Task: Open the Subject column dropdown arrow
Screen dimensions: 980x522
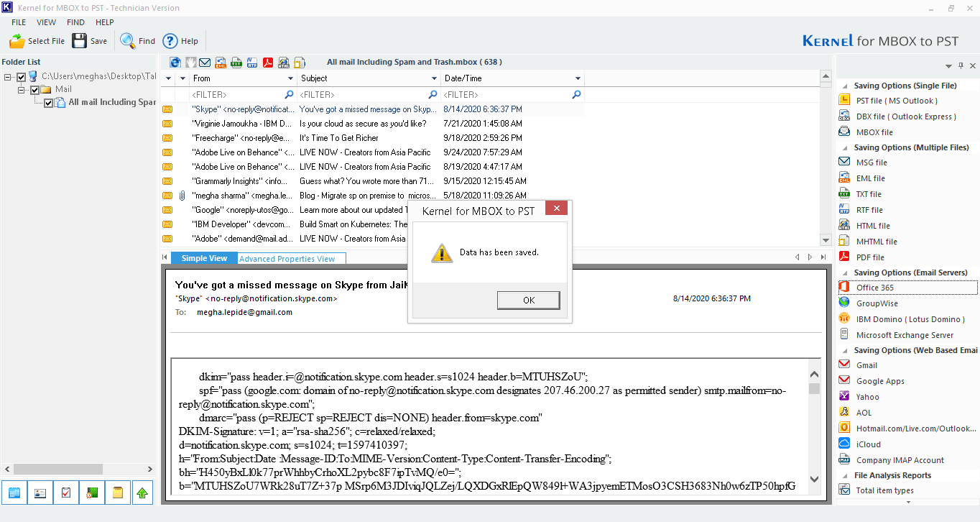Action: tap(434, 78)
